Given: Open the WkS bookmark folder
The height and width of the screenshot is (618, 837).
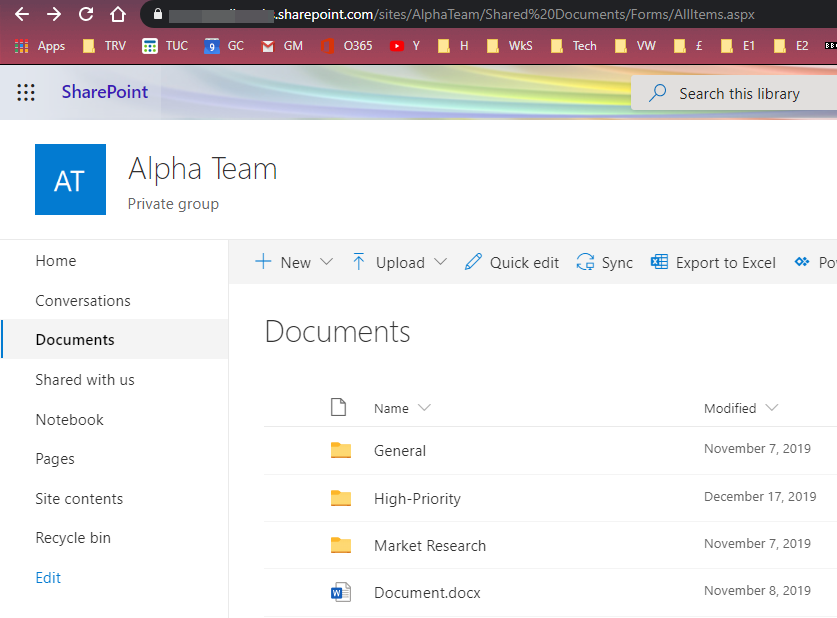Looking at the screenshot, I should tap(510, 46).
